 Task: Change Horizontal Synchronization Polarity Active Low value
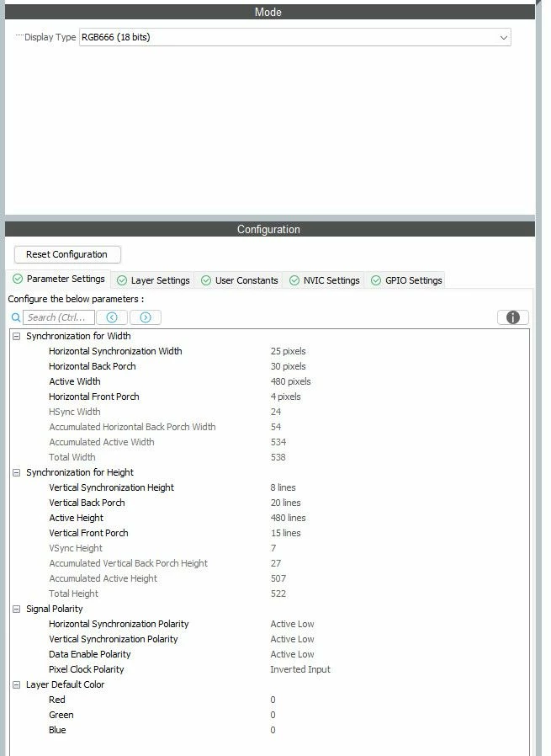coord(293,624)
